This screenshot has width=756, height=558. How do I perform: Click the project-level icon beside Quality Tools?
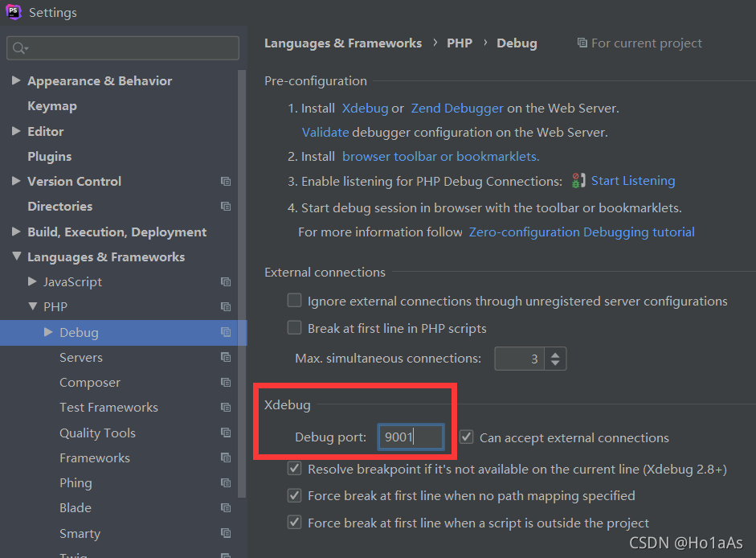point(226,433)
